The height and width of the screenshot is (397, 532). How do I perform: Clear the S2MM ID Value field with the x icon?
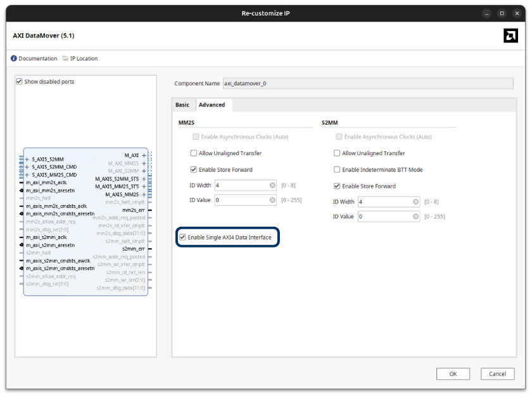coord(415,216)
